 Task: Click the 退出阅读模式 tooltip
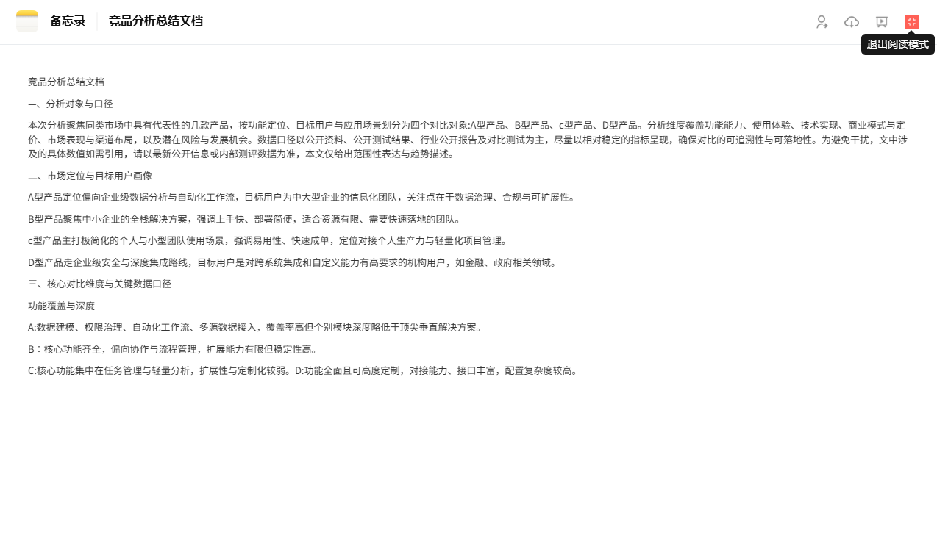(x=897, y=44)
